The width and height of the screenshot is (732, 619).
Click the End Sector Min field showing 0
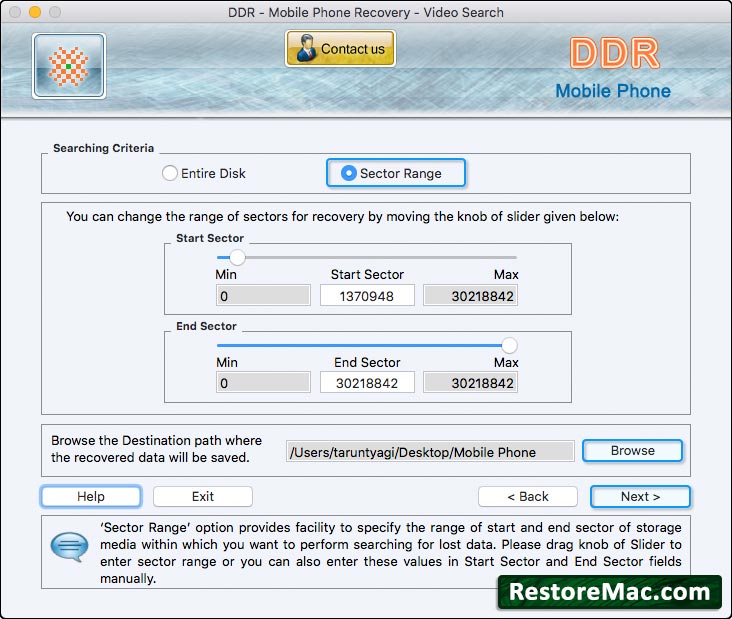(263, 383)
